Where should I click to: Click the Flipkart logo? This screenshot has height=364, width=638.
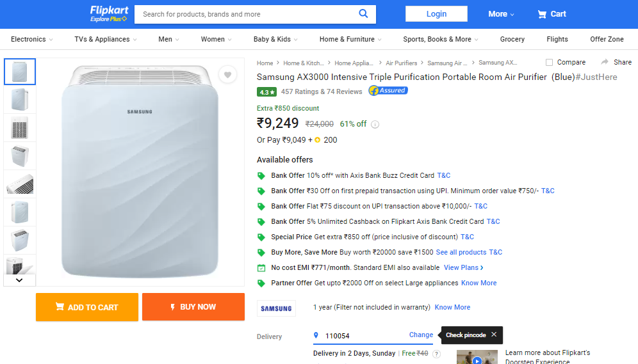click(109, 14)
